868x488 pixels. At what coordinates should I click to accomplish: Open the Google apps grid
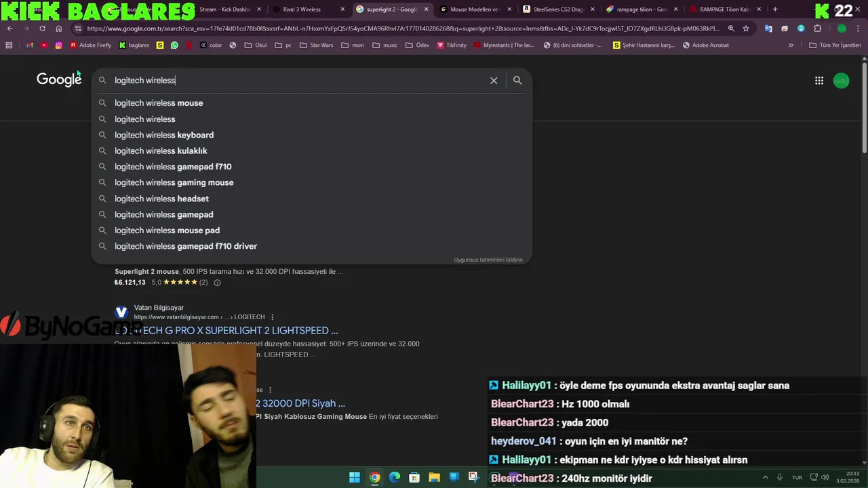point(819,81)
